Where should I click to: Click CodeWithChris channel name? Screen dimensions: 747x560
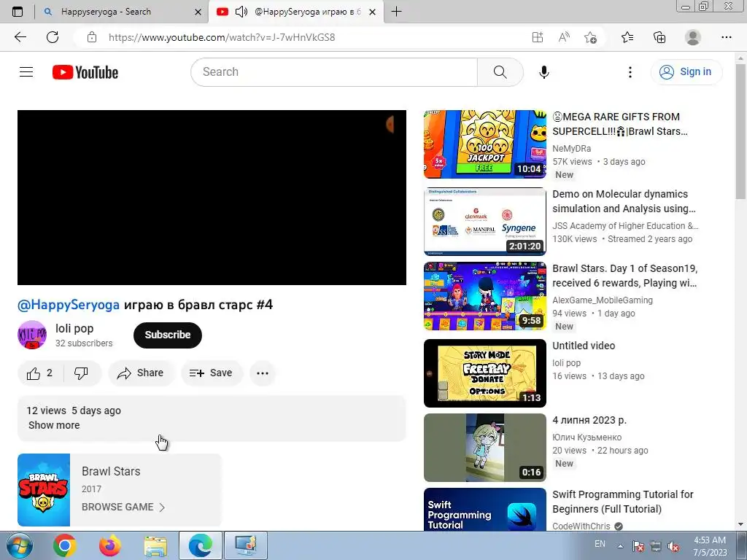pyautogui.click(x=581, y=526)
